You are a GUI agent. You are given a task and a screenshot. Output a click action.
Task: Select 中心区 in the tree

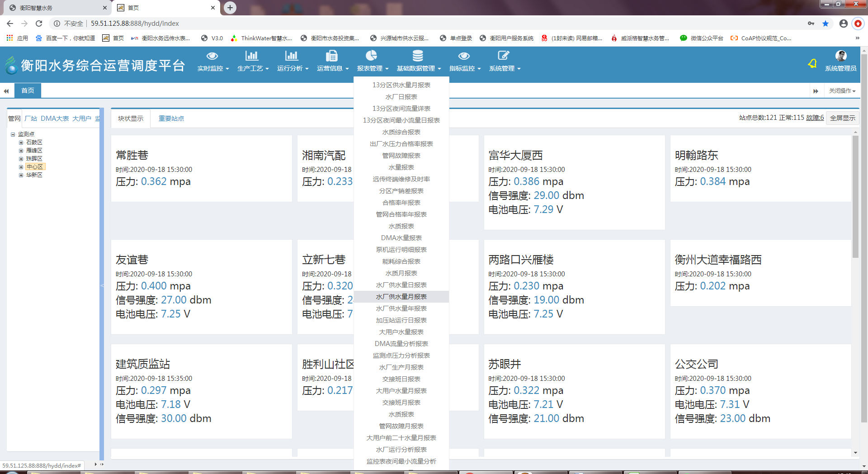click(x=34, y=167)
